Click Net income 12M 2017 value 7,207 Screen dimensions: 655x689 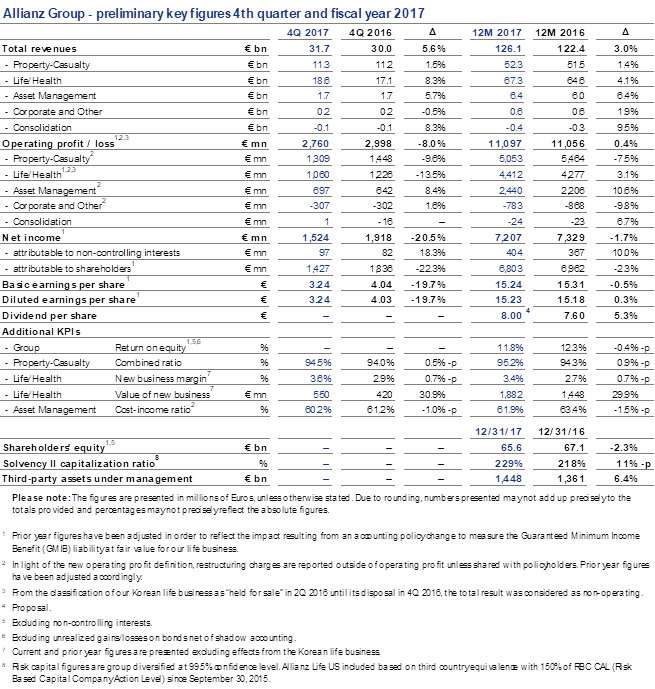(x=508, y=238)
